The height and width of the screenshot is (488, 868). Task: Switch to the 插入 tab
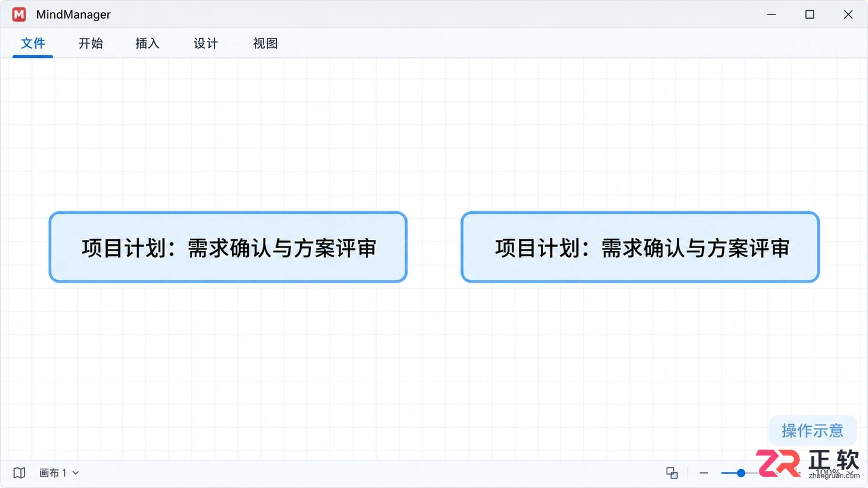pyautogui.click(x=147, y=43)
